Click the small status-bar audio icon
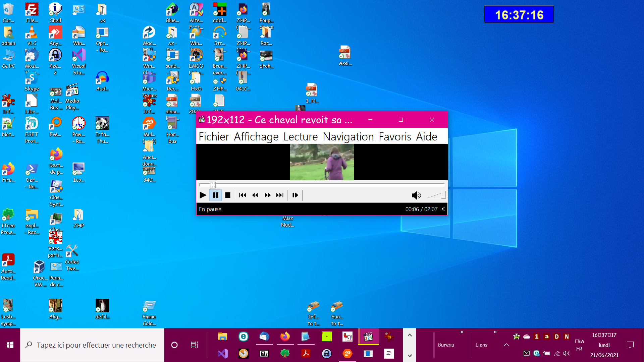644x362 pixels. pyautogui.click(x=443, y=209)
